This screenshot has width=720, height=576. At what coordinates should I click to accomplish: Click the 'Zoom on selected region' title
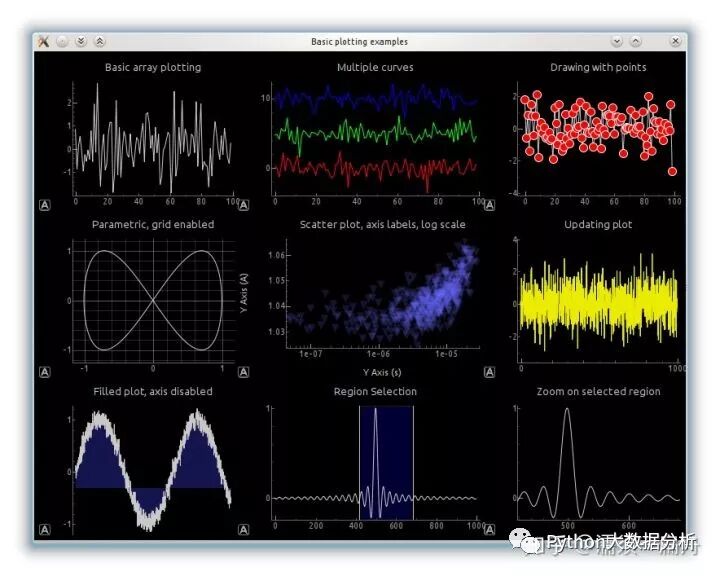pos(598,391)
